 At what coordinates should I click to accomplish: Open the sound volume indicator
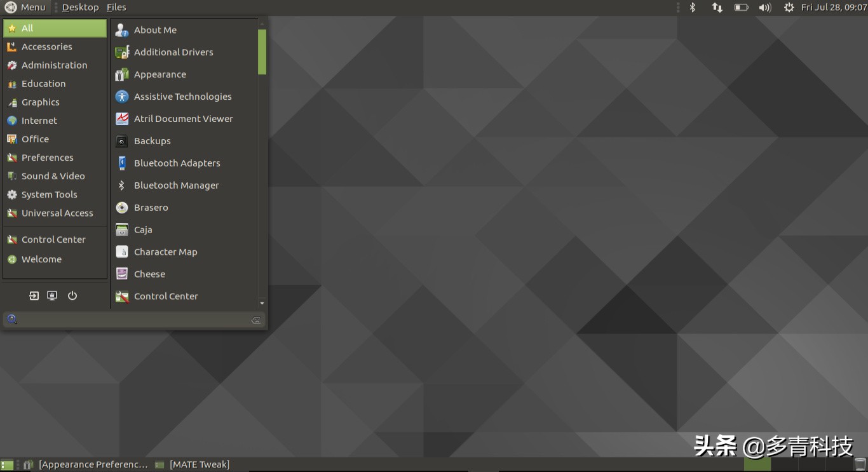[x=765, y=8]
